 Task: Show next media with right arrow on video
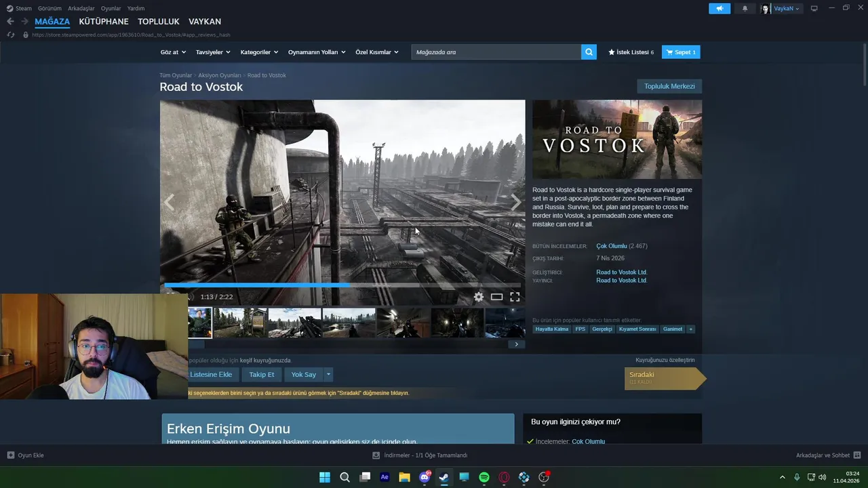pyautogui.click(x=516, y=202)
